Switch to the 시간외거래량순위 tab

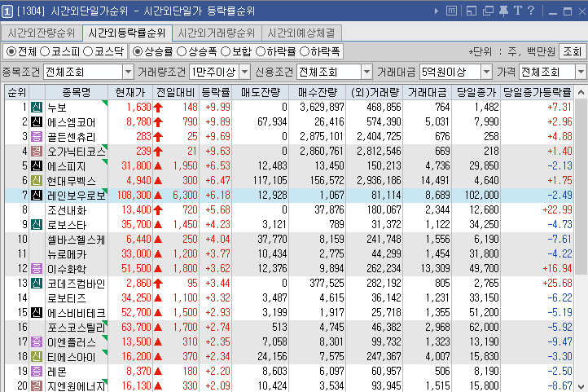point(217,33)
